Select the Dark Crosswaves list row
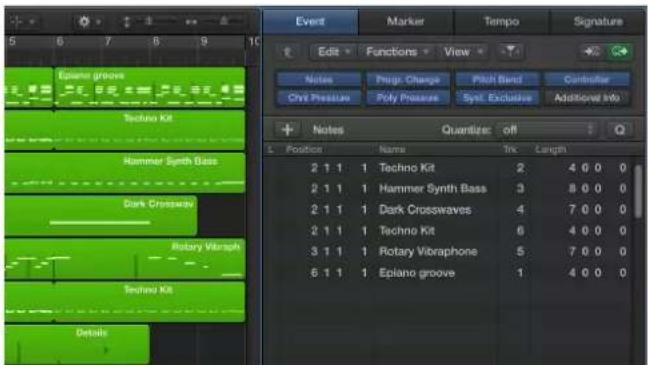 click(x=448, y=210)
